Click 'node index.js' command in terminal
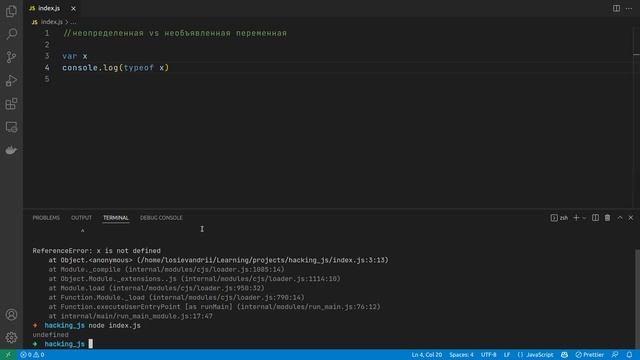Image resolution: width=640 pixels, height=360 pixels. 114,325
